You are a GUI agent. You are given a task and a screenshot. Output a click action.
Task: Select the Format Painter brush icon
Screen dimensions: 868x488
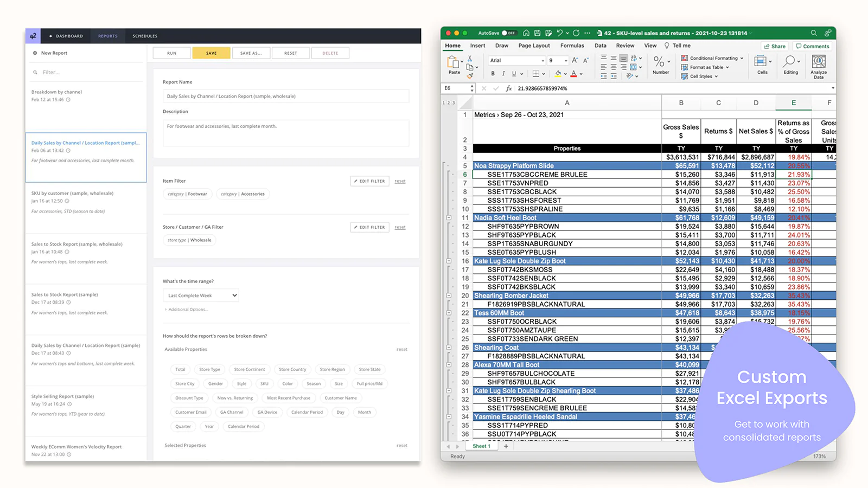(x=470, y=76)
